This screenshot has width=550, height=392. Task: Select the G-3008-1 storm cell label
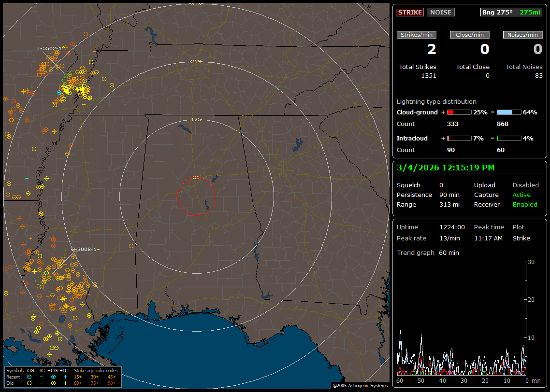[84, 250]
